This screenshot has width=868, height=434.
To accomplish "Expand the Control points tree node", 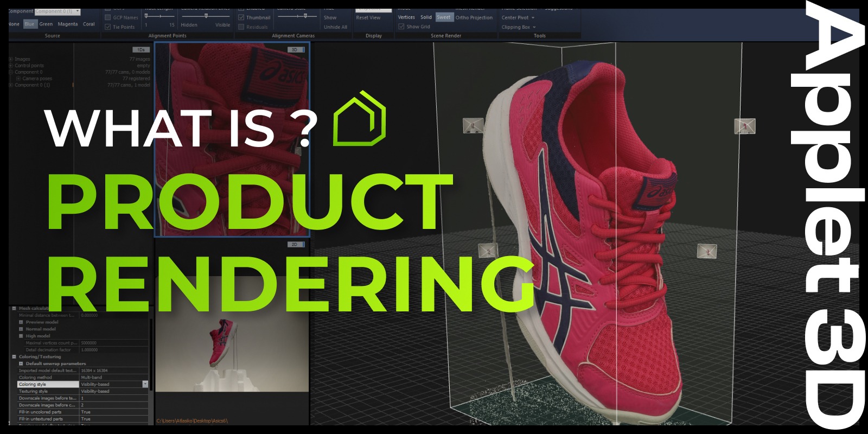I will coord(11,66).
